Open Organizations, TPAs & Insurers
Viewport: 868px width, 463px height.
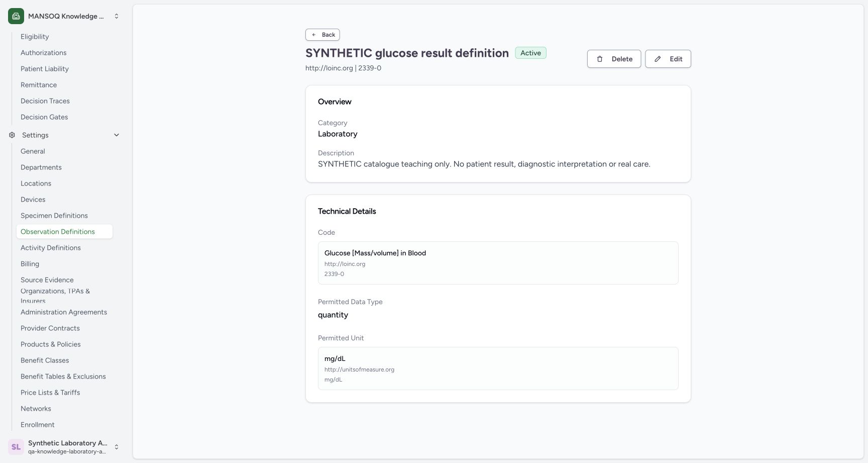pos(55,296)
